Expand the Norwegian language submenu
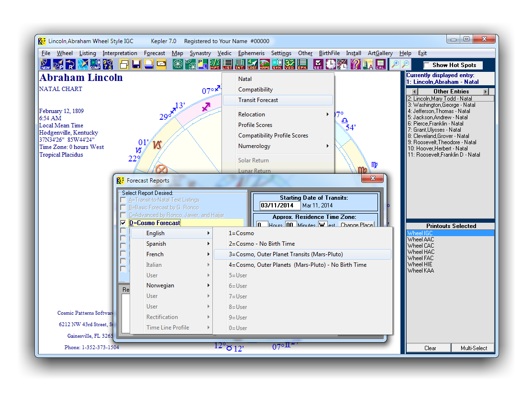532x410 pixels. [x=172, y=285]
